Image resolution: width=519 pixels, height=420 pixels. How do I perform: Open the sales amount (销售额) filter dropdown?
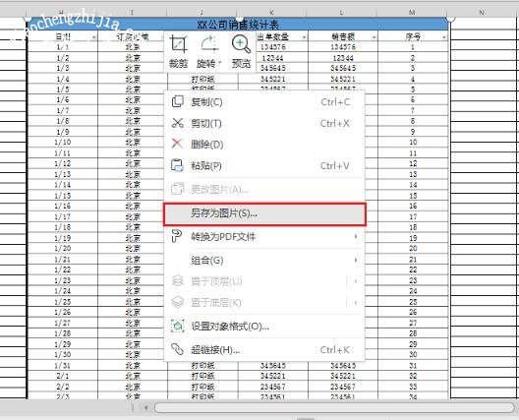pyautogui.click(x=374, y=37)
